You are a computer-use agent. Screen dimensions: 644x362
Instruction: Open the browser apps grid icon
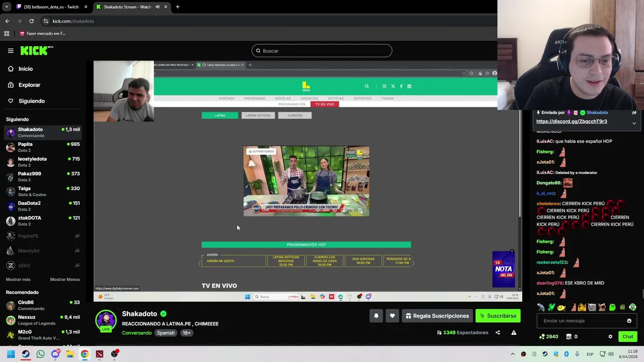[7, 34]
